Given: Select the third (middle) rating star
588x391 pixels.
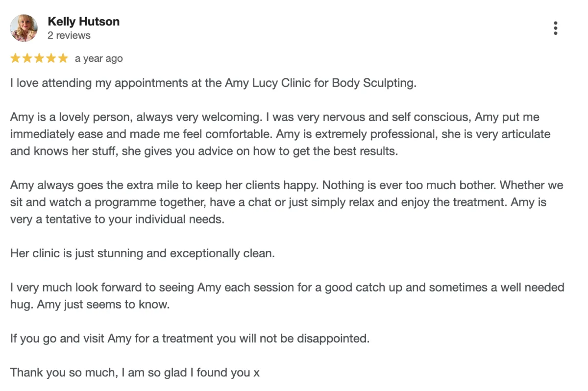Looking at the screenshot, I should tap(39, 58).
